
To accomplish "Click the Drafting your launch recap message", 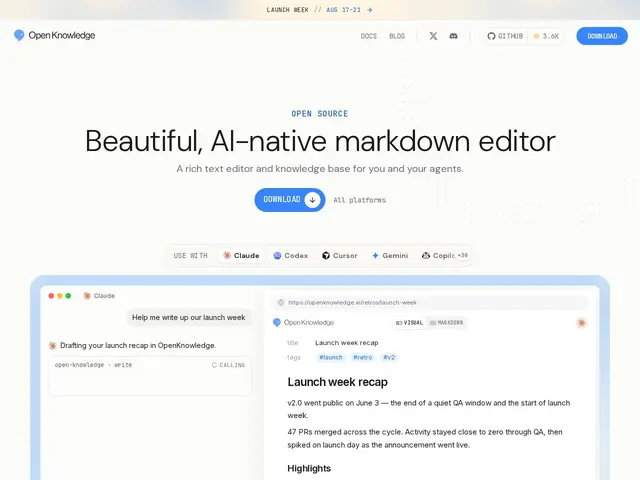I will click(138, 346).
